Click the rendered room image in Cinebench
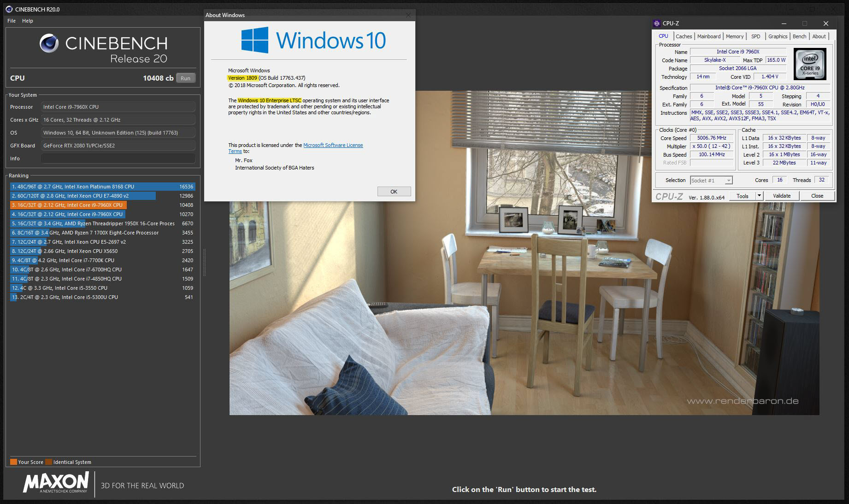The height and width of the screenshot is (504, 849). [524, 252]
